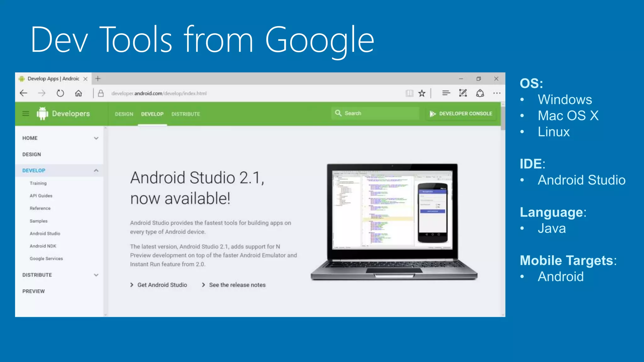This screenshot has height=362, width=644.
Task: Click the Search input field
Action: 375,113
